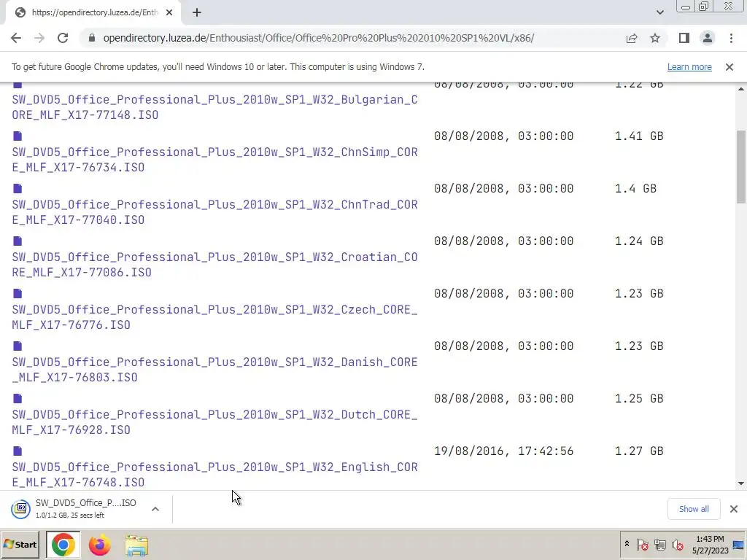Screen dimensions: 747x560
Task: Download the Dutch Office ISO
Action: click(215, 422)
